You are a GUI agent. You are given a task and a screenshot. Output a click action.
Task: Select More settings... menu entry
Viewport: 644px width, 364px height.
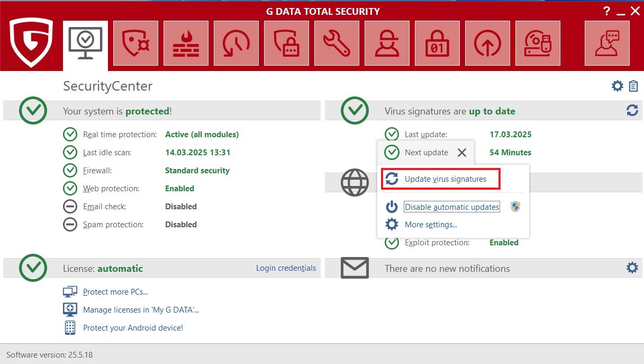coord(431,225)
